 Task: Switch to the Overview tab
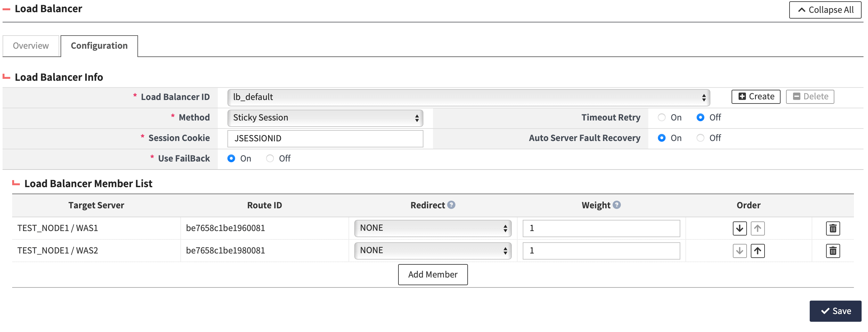point(30,46)
